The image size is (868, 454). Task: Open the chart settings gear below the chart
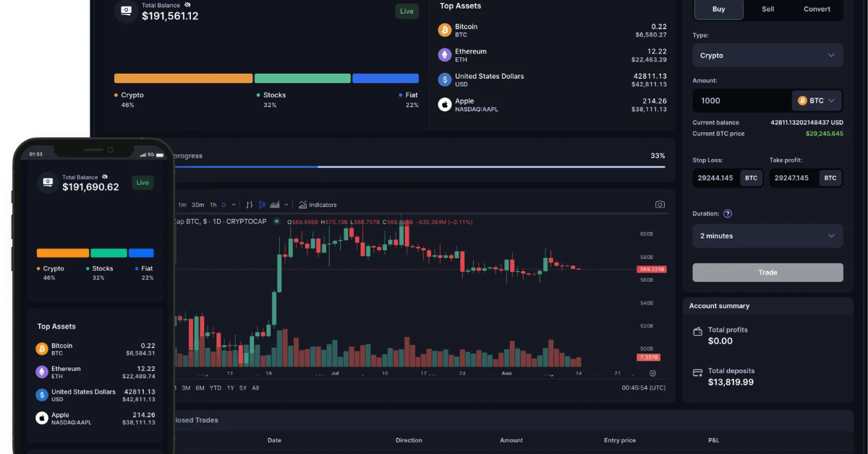(653, 373)
